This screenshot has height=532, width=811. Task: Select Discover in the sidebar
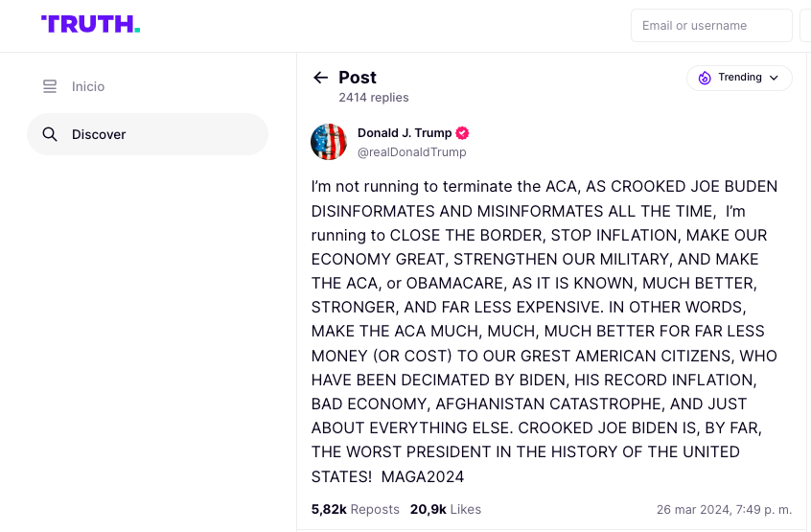click(x=99, y=134)
